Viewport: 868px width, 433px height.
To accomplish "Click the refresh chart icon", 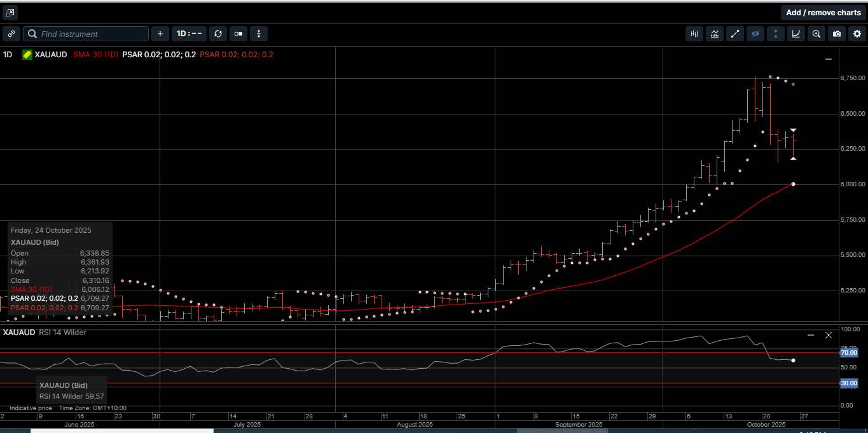I will click(x=218, y=34).
